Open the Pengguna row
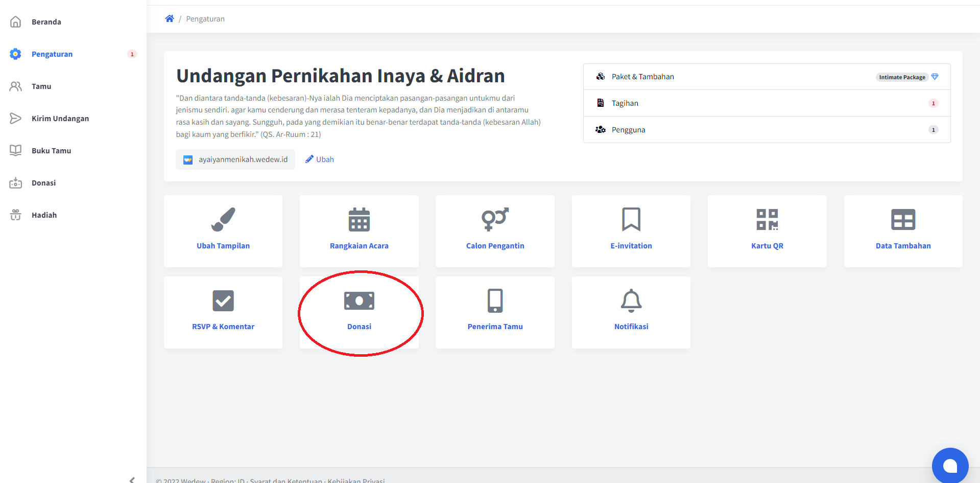This screenshot has height=483, width=980. 767,130
